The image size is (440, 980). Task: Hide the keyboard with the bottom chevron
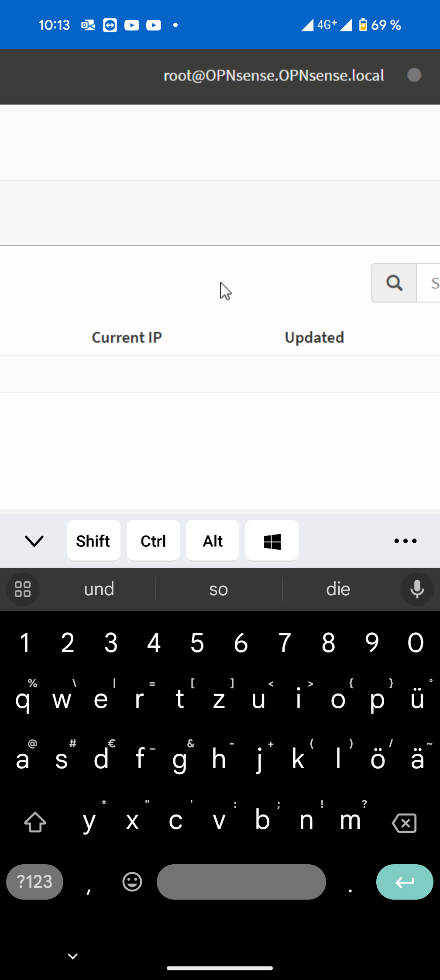coord(72,956)
